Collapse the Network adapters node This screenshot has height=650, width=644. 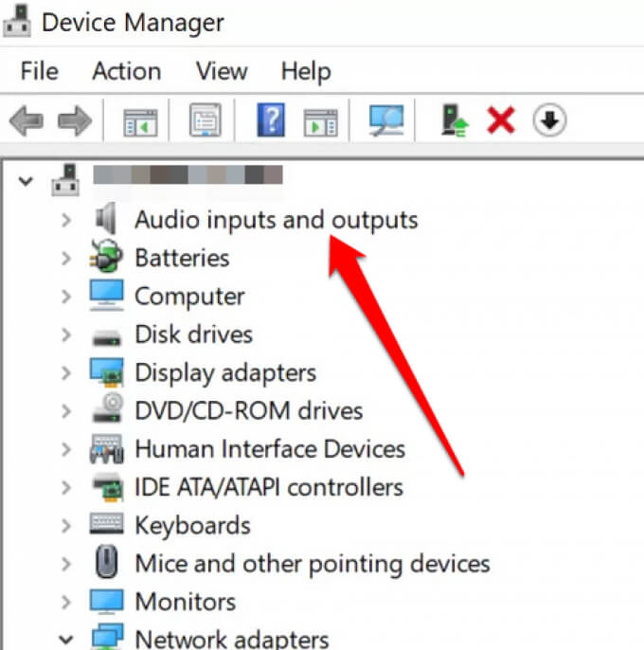(65, 640)
